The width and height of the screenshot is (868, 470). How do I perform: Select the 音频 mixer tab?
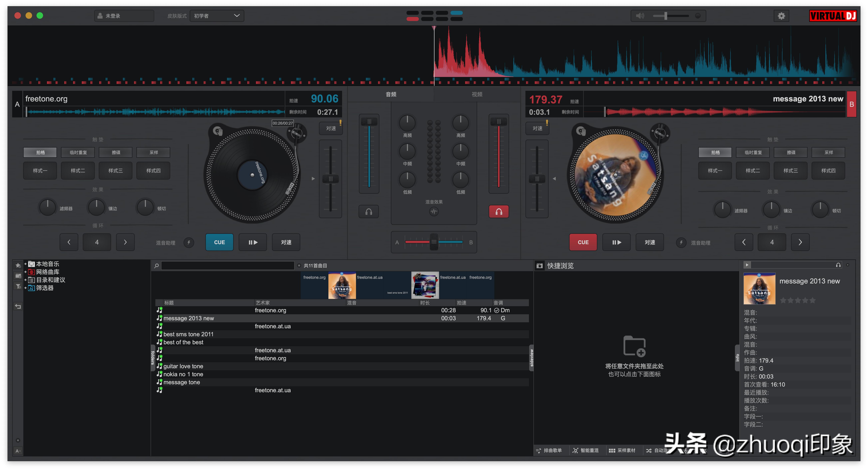[391, 94]
